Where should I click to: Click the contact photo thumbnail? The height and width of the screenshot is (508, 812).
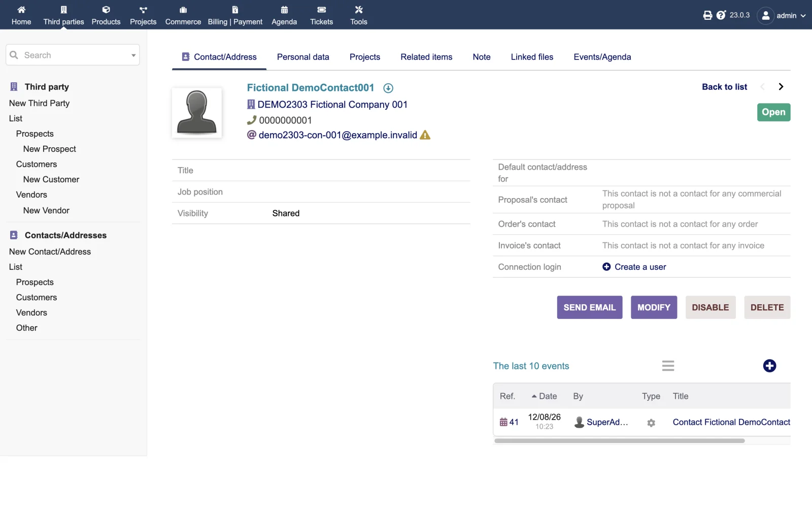coord(197,113)
